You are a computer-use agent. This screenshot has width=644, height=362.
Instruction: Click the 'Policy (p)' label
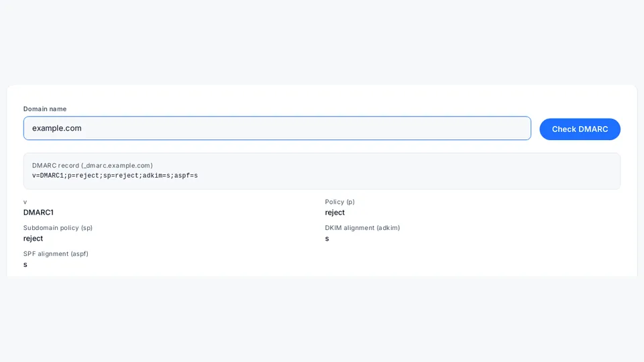[339, 202]
